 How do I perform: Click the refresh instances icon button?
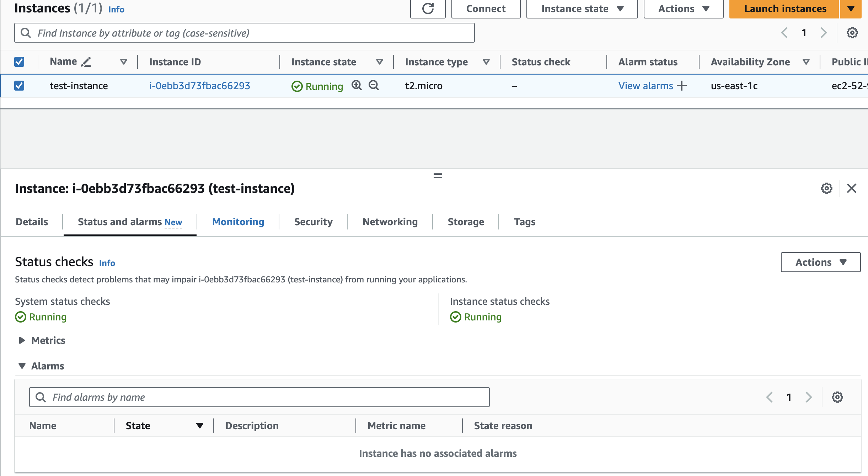click(x=428, y=9)
